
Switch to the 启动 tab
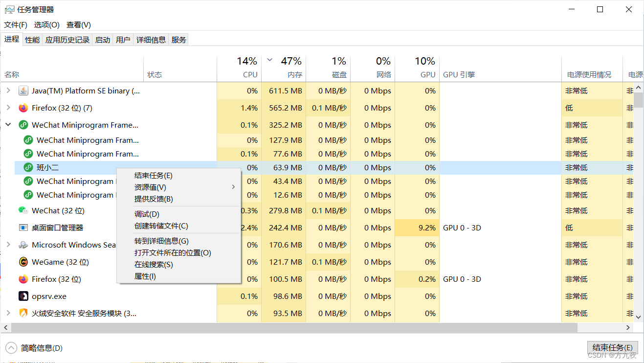(x=103, y=40)
